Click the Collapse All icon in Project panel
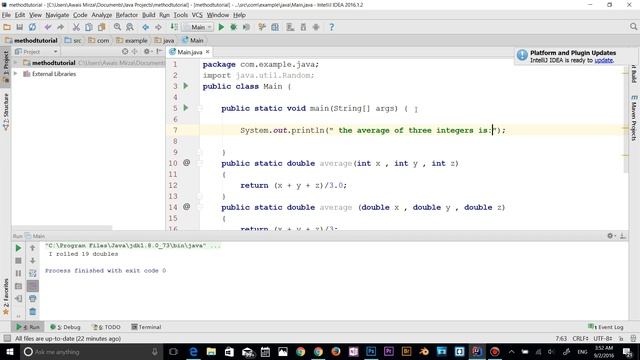The image size is (640, 360). (x=134, y=51)
